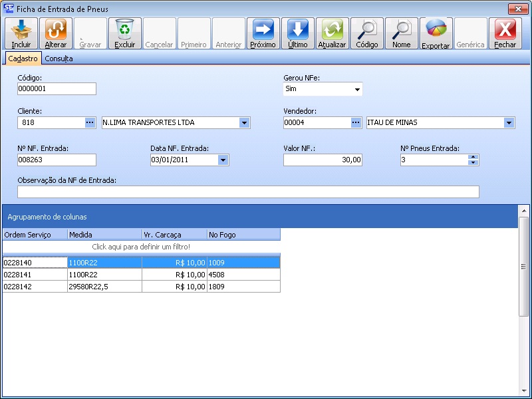532x399 pixels.
Task: Search by code using Código magnifier
Action: point(366,29)
